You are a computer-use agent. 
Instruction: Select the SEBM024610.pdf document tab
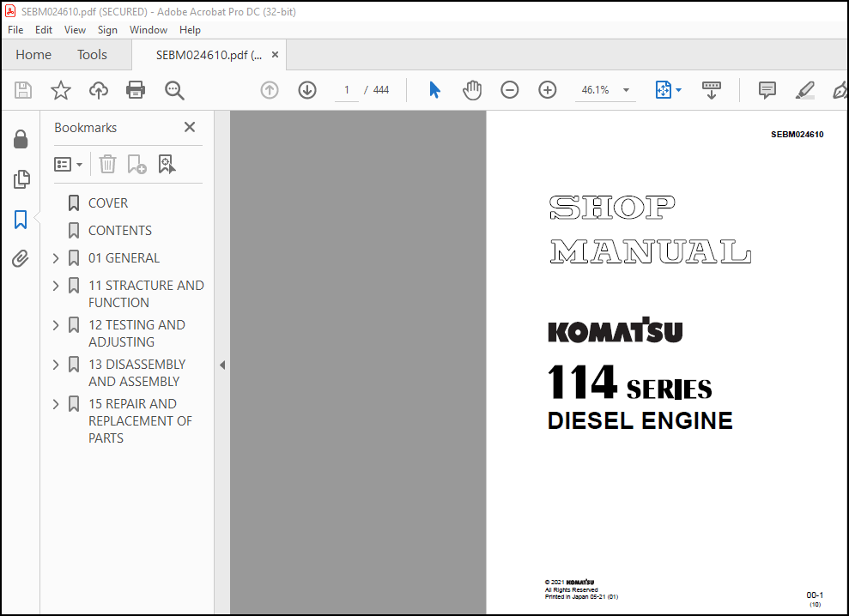[x=209, y=55]
